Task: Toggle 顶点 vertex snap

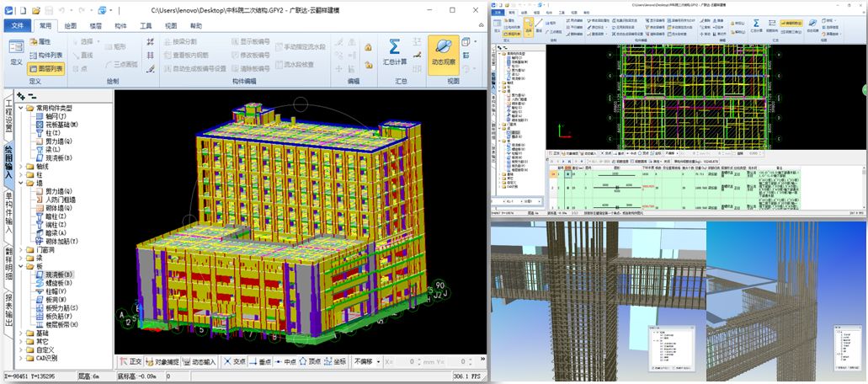Action: [x=310, y=361]
